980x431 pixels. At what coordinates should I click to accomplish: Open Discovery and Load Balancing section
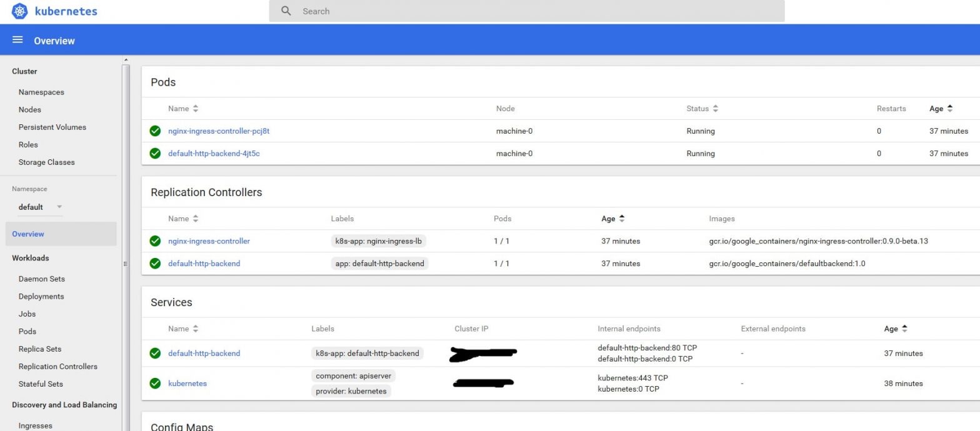click(64, 405)
